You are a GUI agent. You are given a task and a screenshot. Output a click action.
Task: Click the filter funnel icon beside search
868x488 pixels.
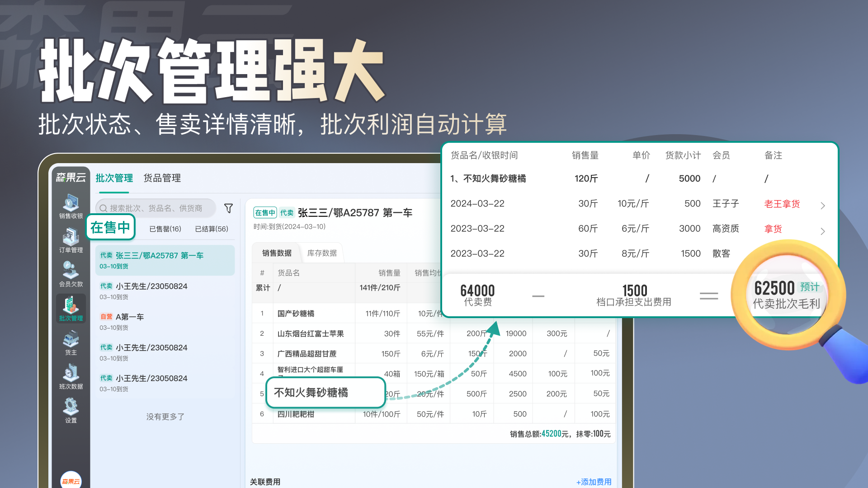(x=228, y=208)
